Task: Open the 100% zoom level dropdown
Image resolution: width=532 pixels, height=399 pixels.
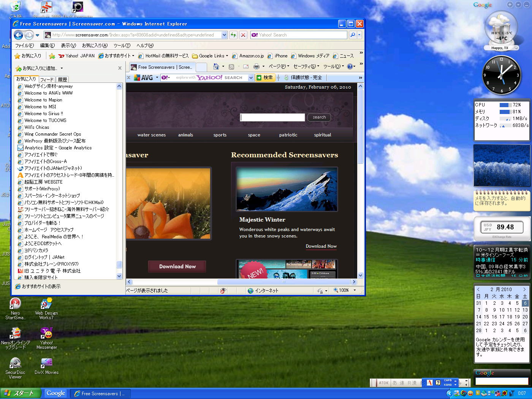Action: (x=355, y=290)
